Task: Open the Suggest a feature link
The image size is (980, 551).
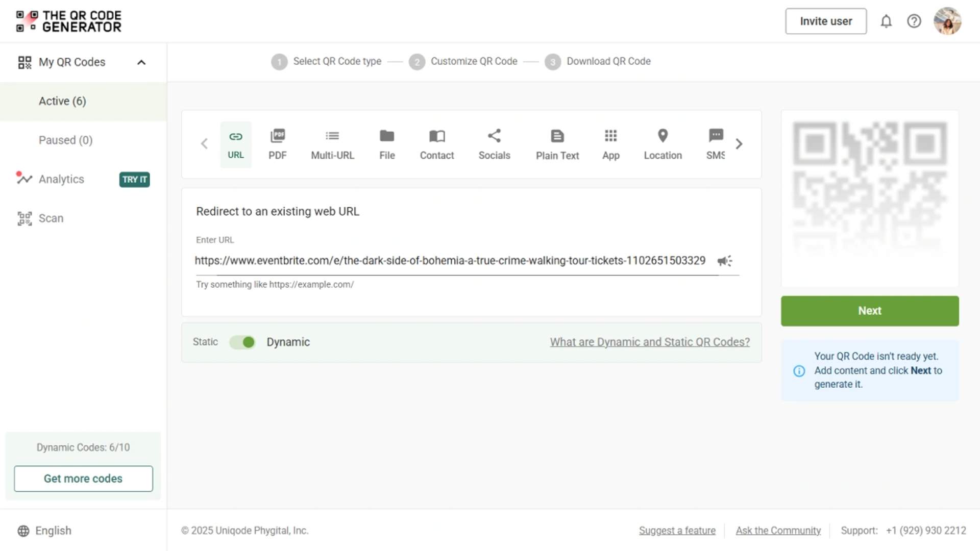Action: (x=677, y=531)
